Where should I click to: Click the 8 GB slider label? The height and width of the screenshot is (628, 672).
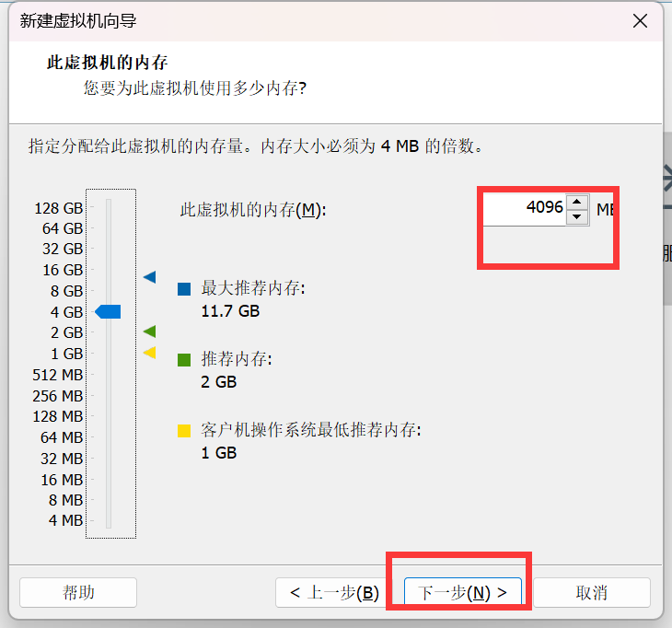click(66, 291)
